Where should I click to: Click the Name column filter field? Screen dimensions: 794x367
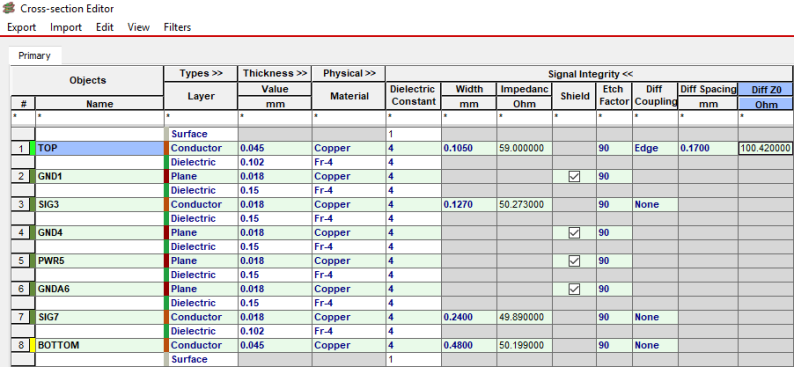coord(100,116)
